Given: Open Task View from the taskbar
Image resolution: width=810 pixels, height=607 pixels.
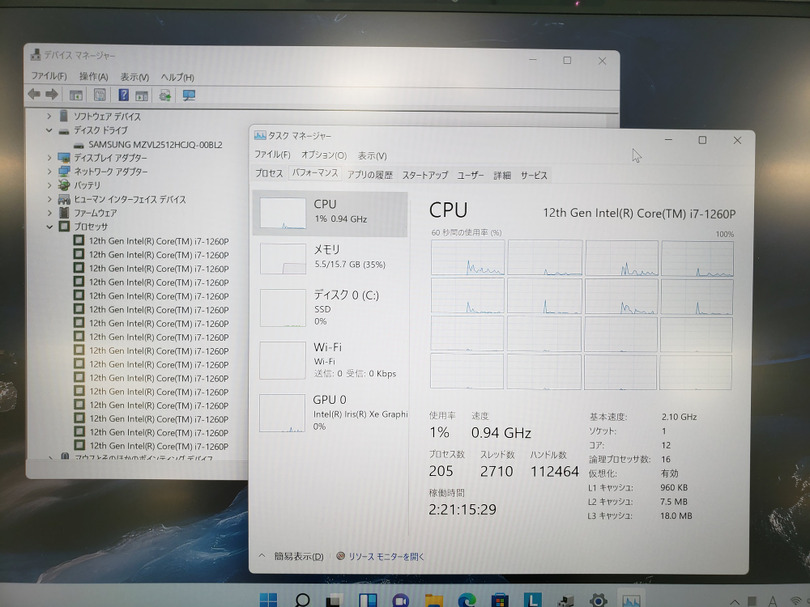Looking at the screenshot, I should pyautogui.click(x=335, y=600).
